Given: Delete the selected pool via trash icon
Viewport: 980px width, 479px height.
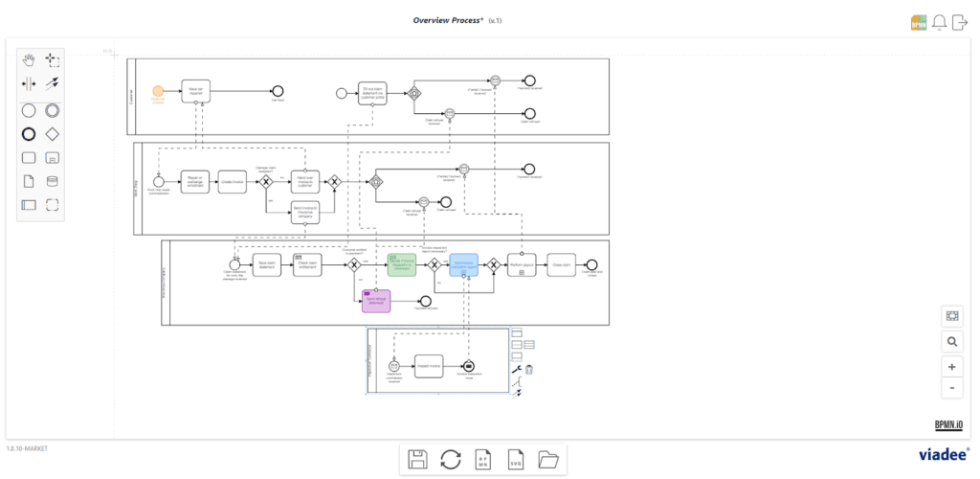Looking at the screenshot, I should (x=528, y=370).
